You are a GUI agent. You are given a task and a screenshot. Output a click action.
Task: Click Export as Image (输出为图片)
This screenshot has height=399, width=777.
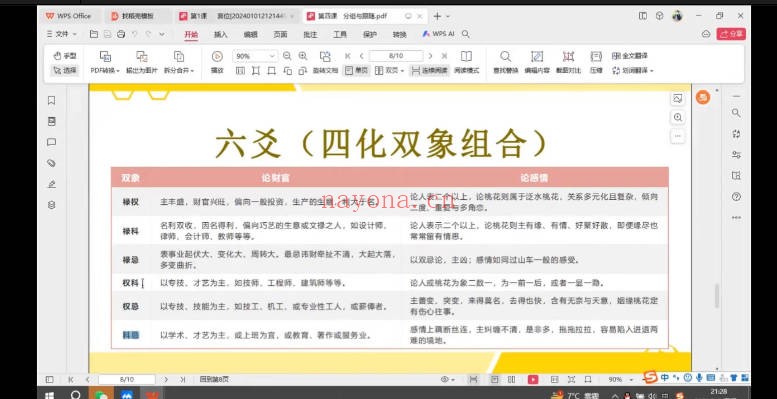click(x=142, y=62)
